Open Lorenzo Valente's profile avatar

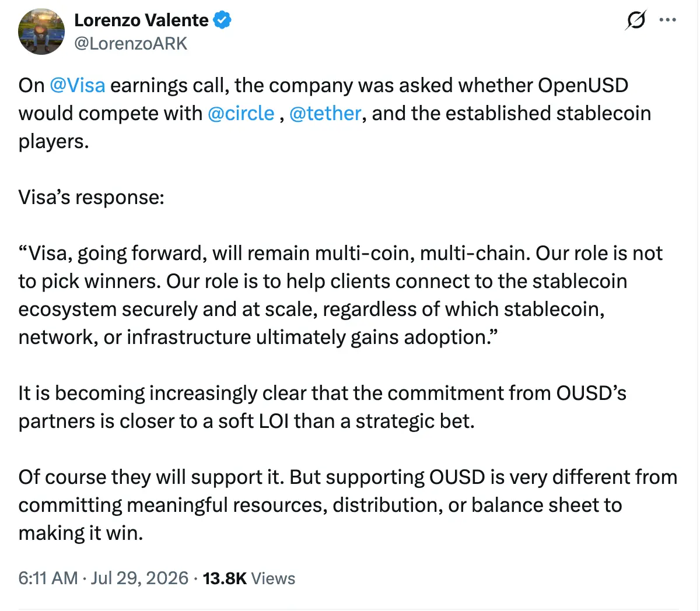click(41, 31)
